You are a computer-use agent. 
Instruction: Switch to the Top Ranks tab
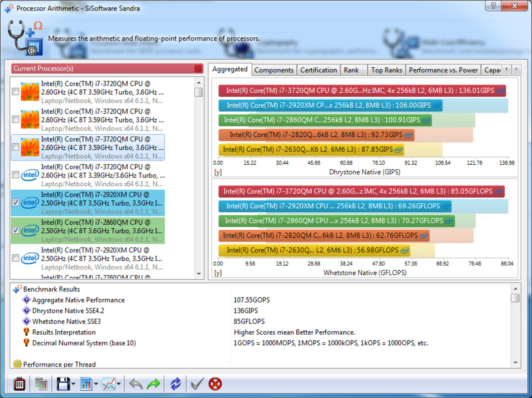pos(386,70)
